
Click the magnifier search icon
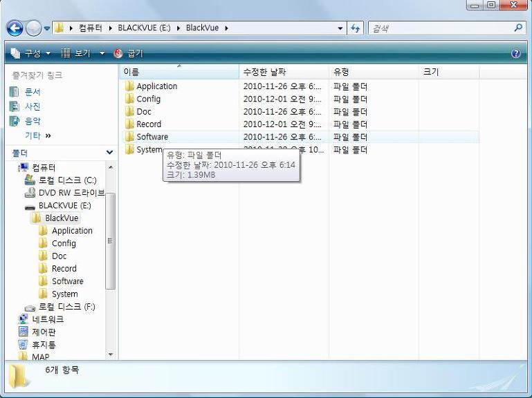pyautogui.click(x=518, y=28)
